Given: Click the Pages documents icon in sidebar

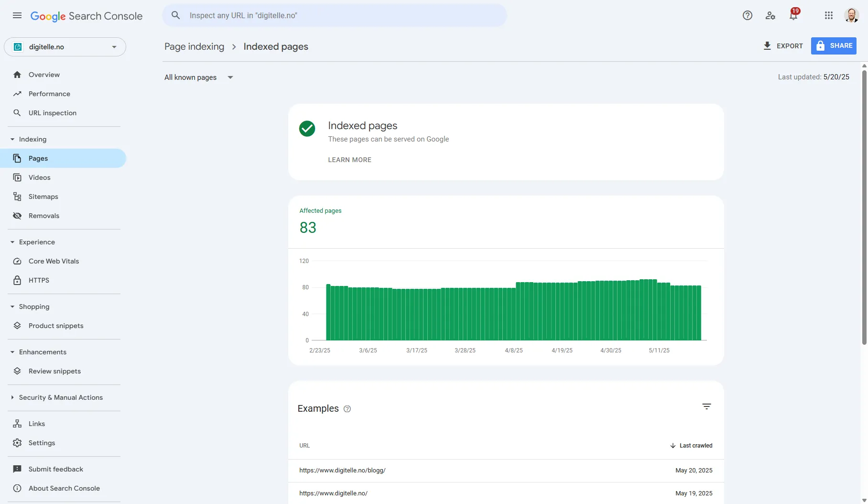Looking at the screenshot, I should (17, 158).
